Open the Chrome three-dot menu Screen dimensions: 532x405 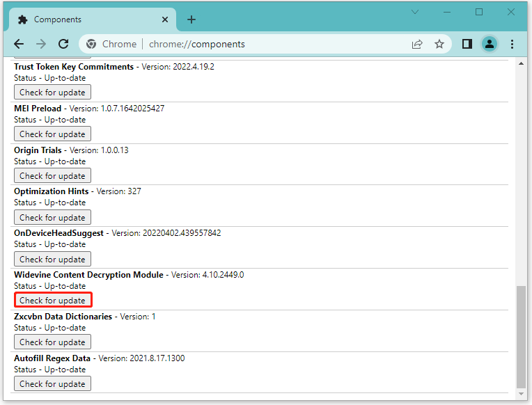pos(512,44)
